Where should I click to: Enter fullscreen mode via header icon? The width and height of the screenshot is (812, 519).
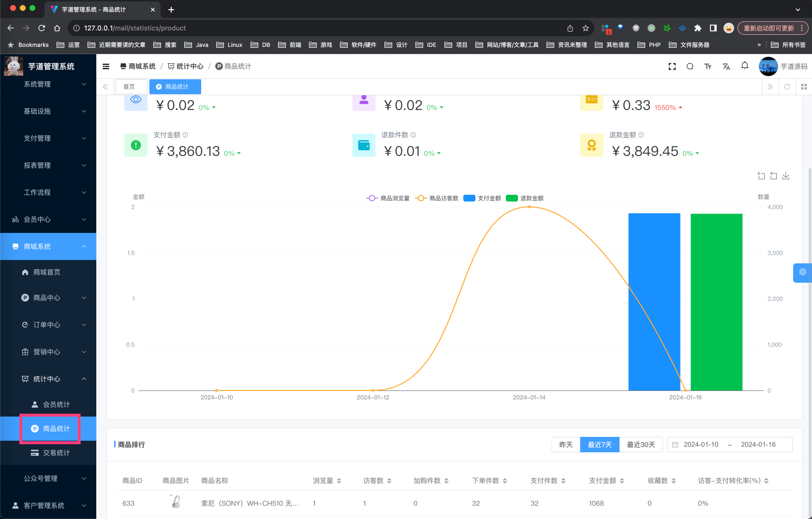coord(672,67)
